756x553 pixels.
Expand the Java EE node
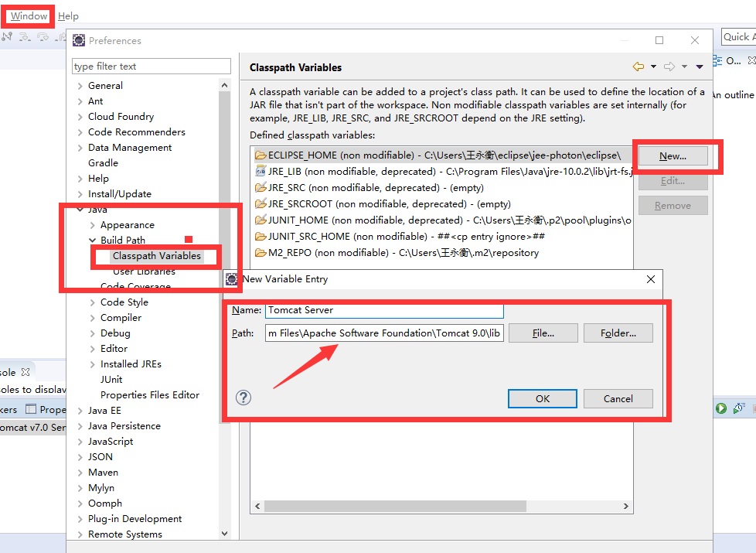click(x=80, y=411)
